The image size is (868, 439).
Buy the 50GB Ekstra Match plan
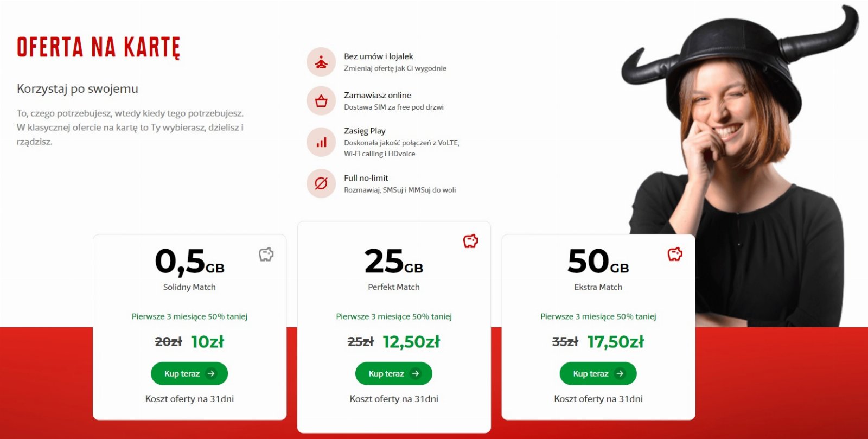pos(598,373)
